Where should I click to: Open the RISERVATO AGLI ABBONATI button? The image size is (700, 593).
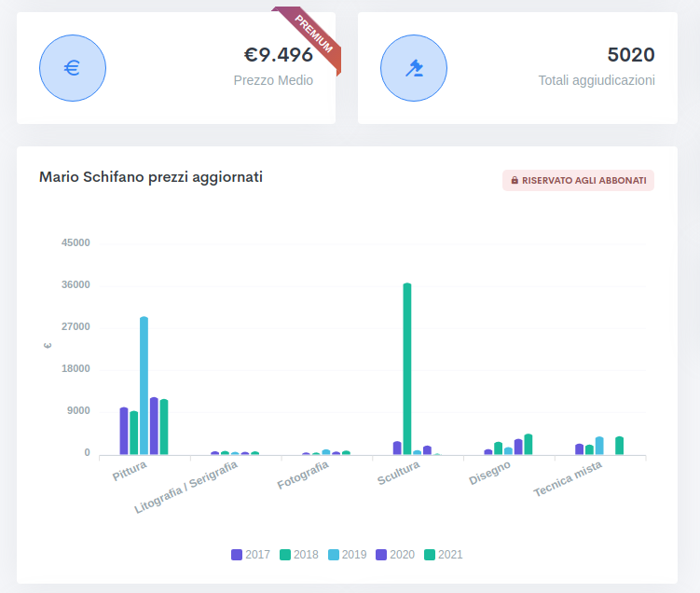[x=578, y=180]
